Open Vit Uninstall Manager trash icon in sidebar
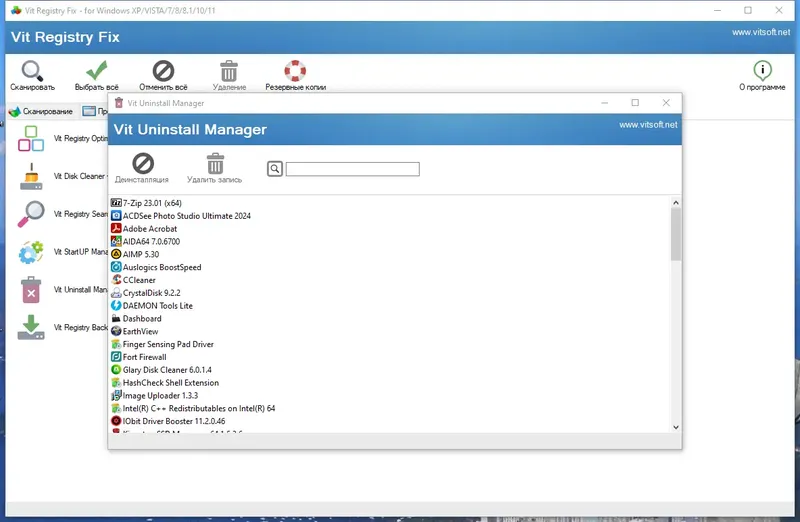The image size is (800, 522). point(31,290)
